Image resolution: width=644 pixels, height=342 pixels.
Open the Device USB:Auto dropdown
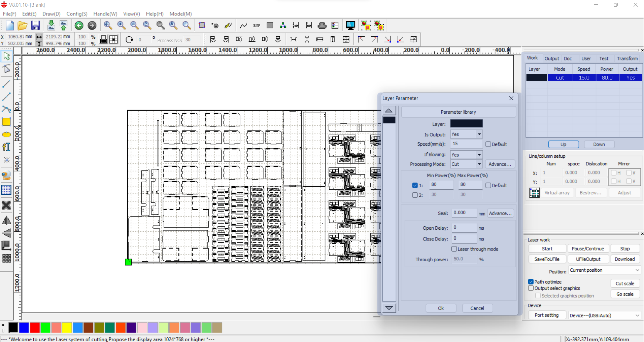pos(605,315)
